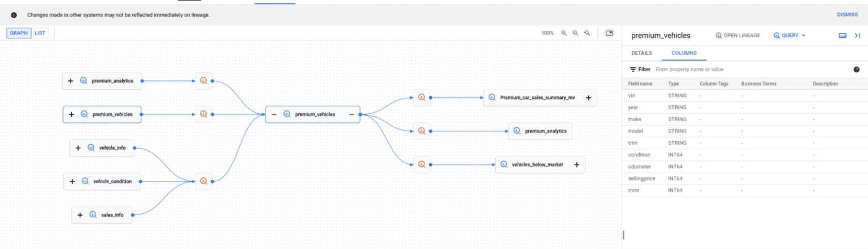Switch to the DETAILS tab
Viewport: 868px width, 249px height.
[x=641, y=53]
